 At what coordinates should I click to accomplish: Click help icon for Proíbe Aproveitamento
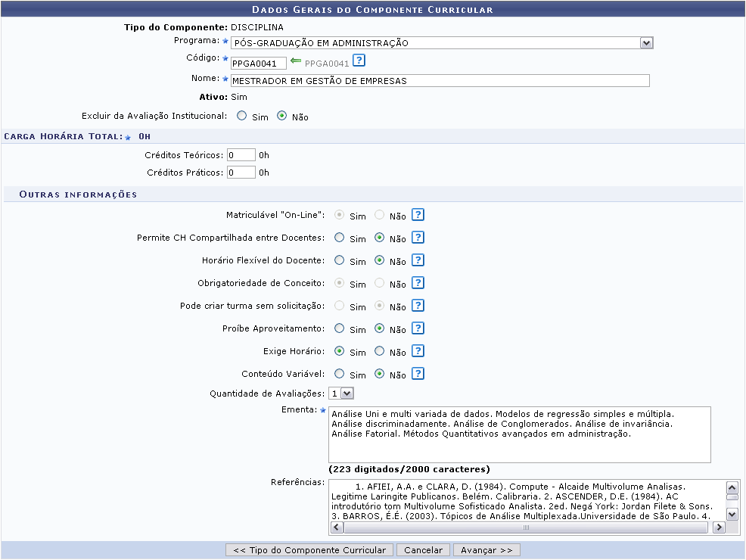[x=418, y=328]
